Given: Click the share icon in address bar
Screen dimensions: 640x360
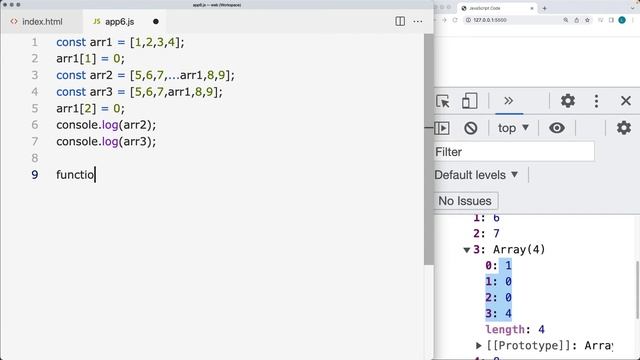Looking at the screenshot, I should [576, 20].
